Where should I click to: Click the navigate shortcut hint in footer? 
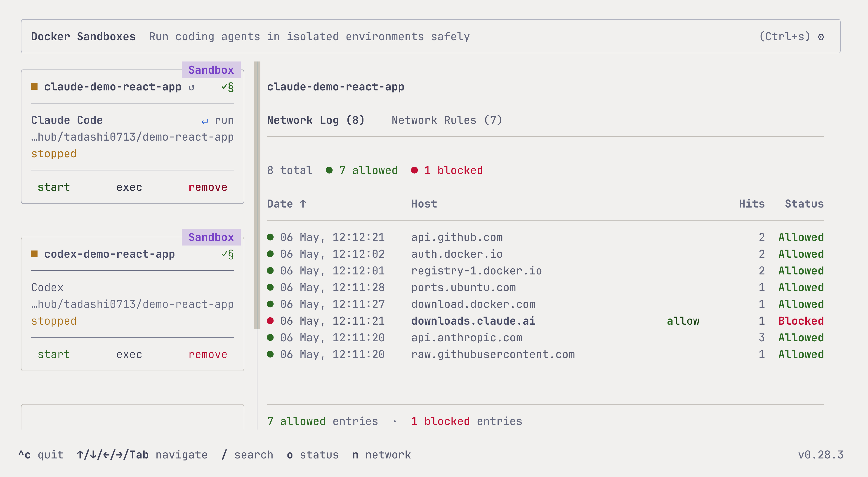(142, 455)
